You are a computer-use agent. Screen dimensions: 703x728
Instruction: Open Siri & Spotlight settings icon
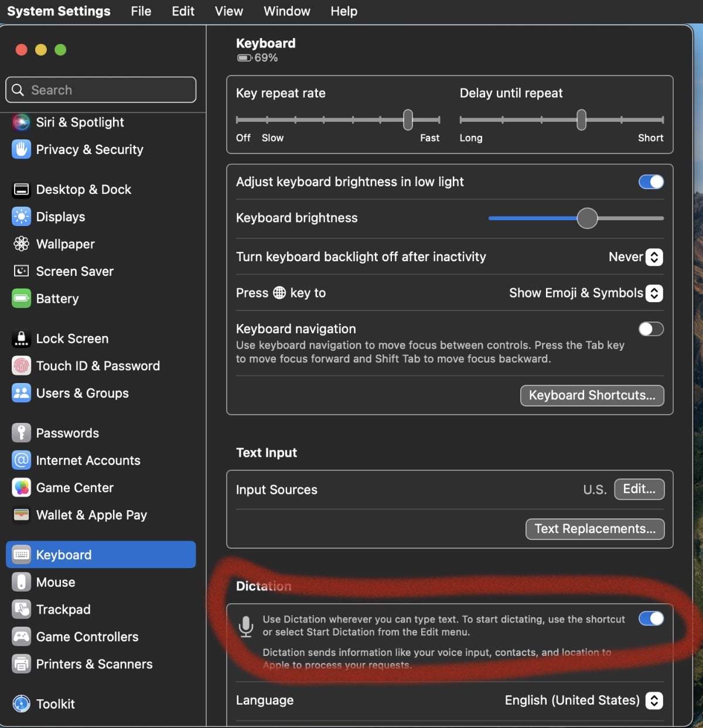coord(21,122)
